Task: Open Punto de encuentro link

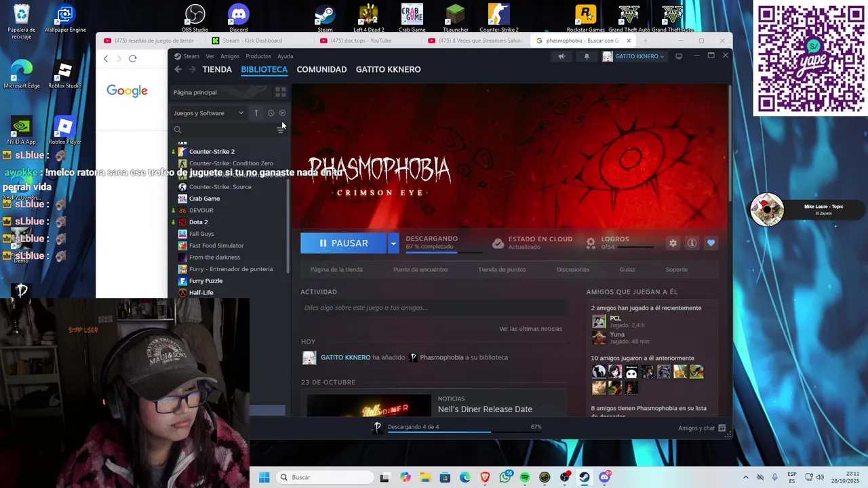Action: (420, 270)
